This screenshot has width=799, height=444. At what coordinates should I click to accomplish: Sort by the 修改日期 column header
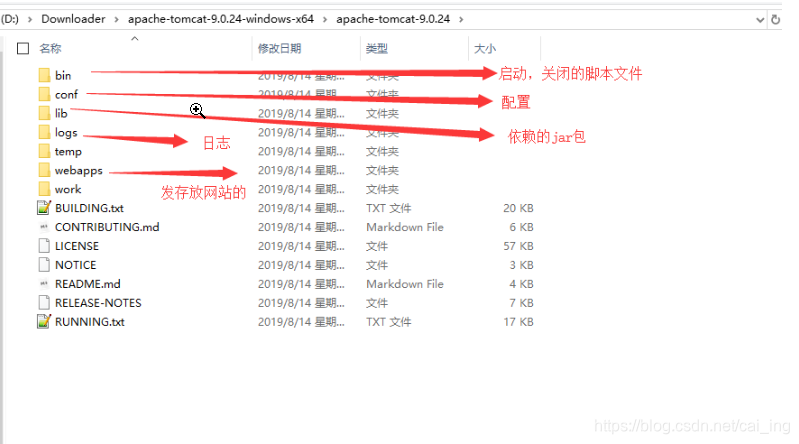(279, 48)
